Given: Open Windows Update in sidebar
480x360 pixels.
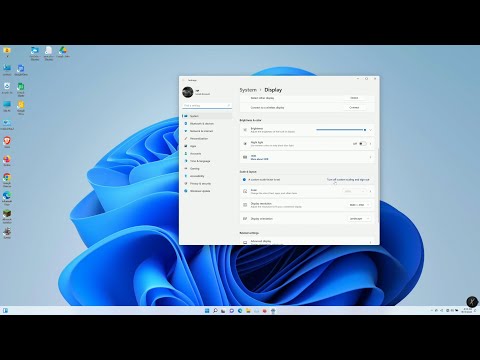Looking at the screenshot, I should pyautogui.click(x=207, y=191).
